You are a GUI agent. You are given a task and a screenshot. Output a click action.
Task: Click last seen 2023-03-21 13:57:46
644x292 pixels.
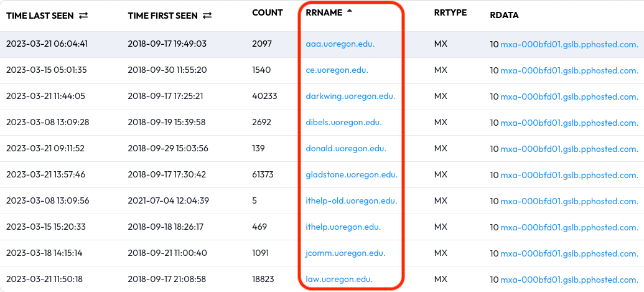(x=45, y=174)
